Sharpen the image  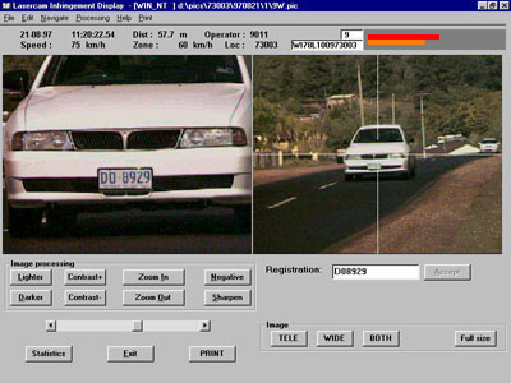(227, 297)
